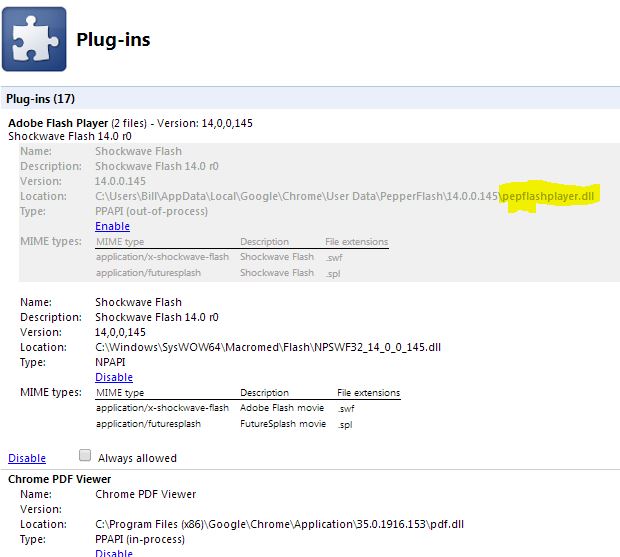Enable the PepperFlash Shockwave Flash plug-in

click(x=112, y=226)
